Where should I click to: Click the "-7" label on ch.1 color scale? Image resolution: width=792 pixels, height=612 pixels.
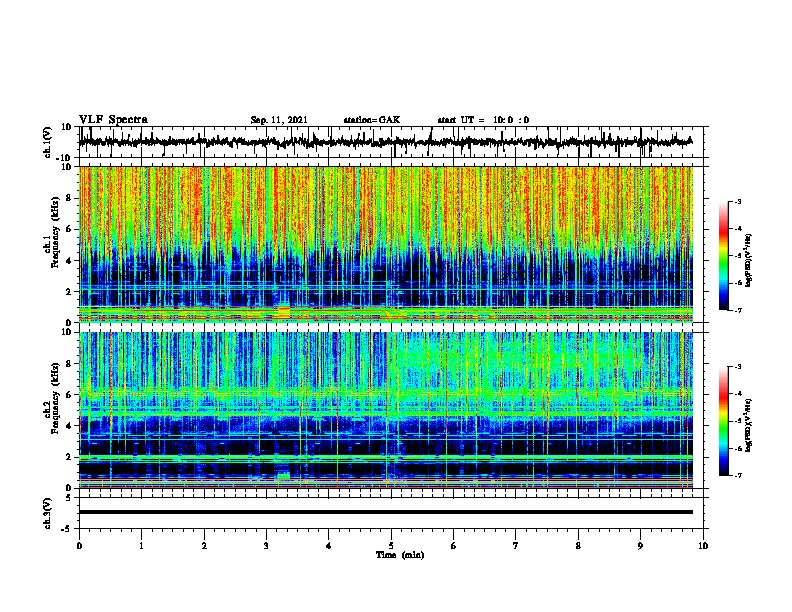pyautogui.click(x=737, y=310)
